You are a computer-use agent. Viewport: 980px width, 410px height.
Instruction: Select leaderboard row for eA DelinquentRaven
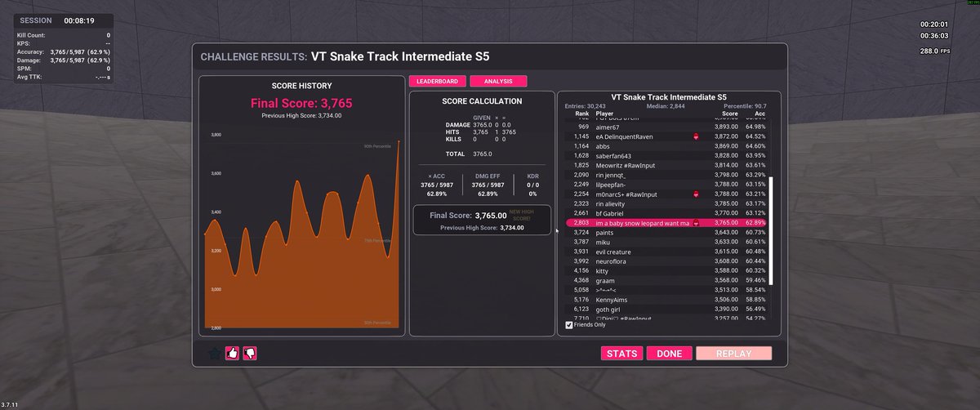click(666, 136)
